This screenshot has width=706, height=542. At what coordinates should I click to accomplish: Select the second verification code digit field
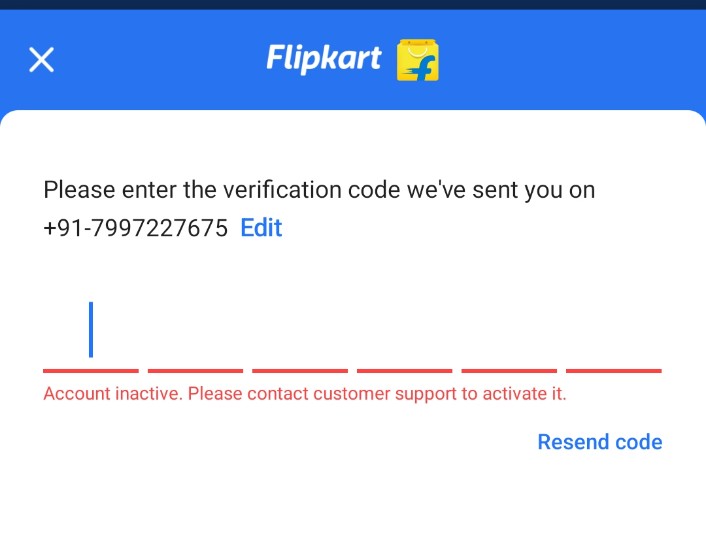(195, 335)
